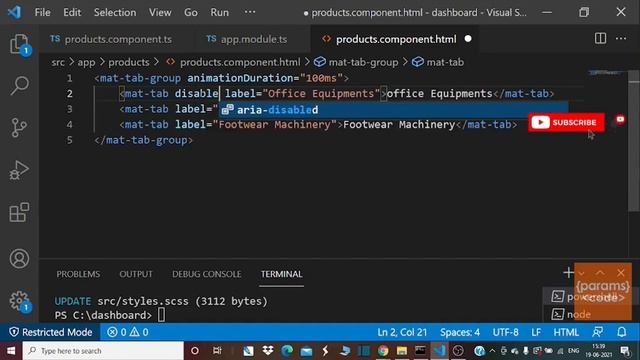Screen dimensions: 640x360
Task: Select the TERMINAL panel tab
Action: pyautogui.click(x=282, y=274)
